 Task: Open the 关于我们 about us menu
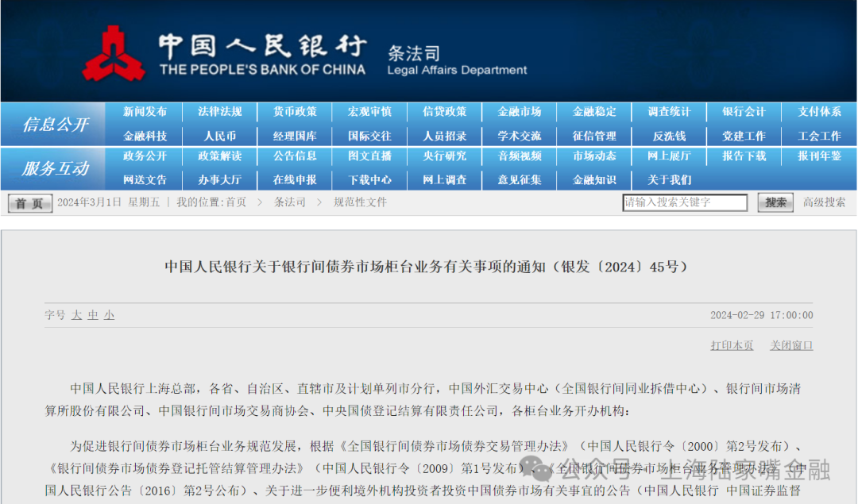[x=669, y=179]
